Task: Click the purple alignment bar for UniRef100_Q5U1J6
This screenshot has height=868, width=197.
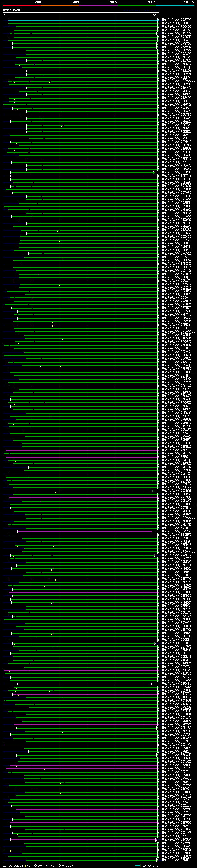Action: point(82,450)
